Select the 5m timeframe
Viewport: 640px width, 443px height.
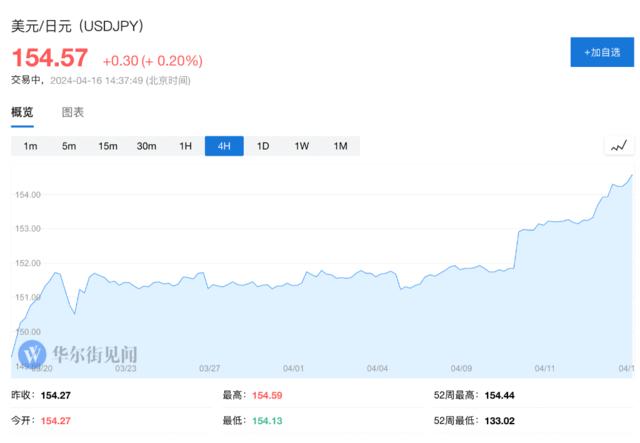pos(69,146)
